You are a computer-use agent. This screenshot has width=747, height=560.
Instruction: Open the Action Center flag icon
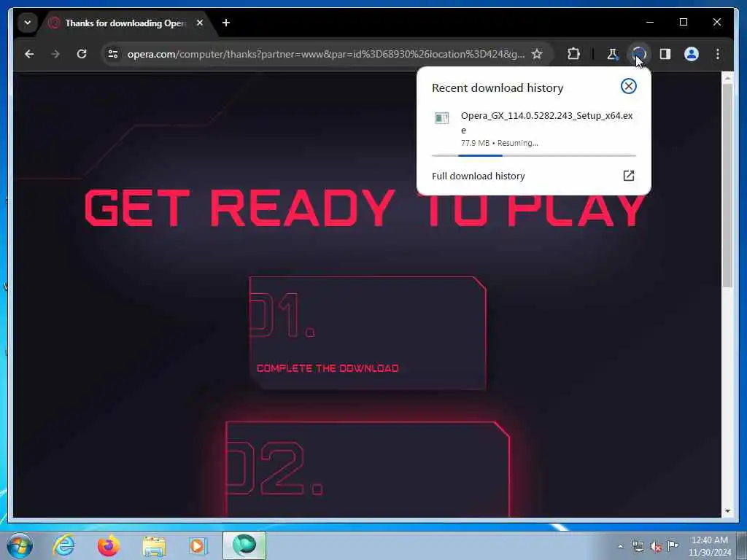point(673,545)
